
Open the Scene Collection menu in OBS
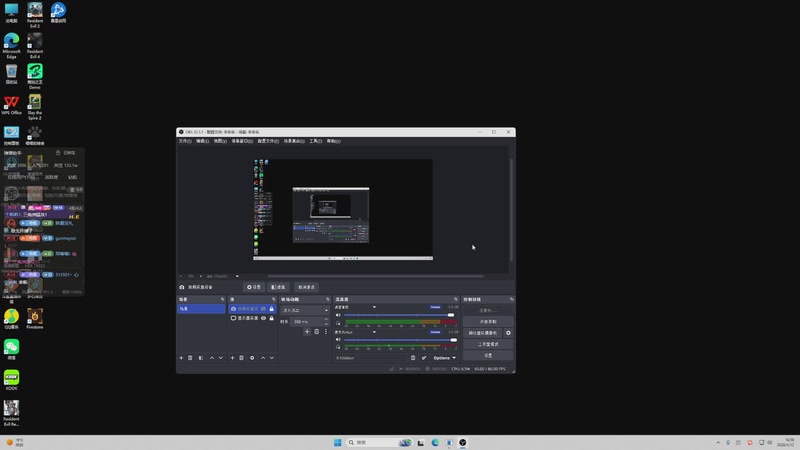point(294,141)
